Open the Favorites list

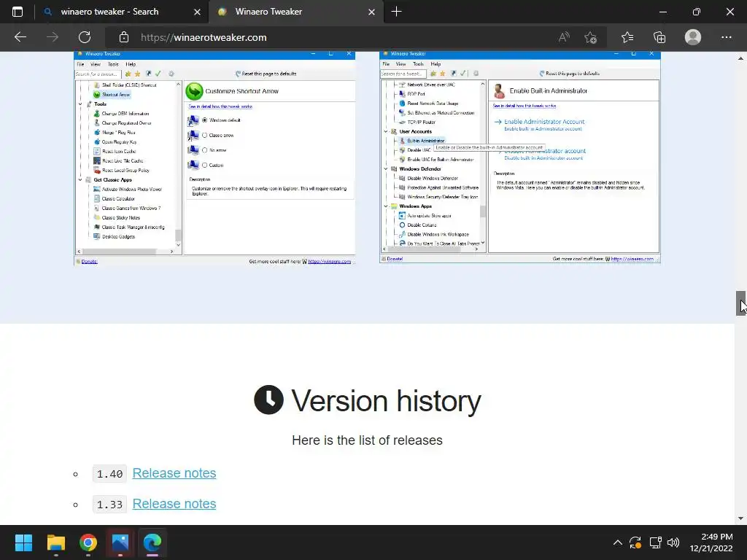pos(627,37)
